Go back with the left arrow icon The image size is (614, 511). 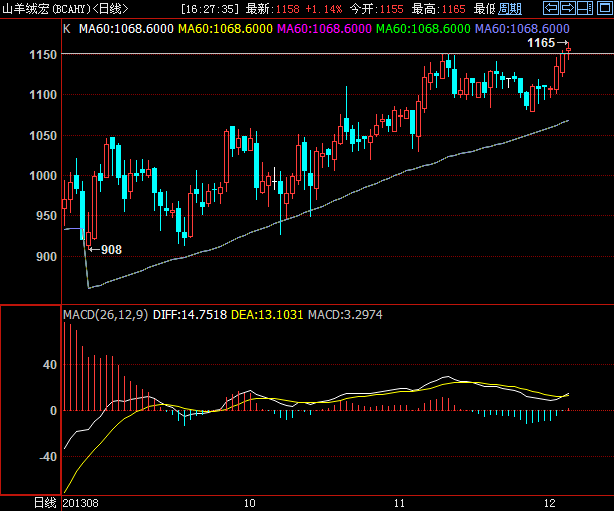(x=551, y=8)
